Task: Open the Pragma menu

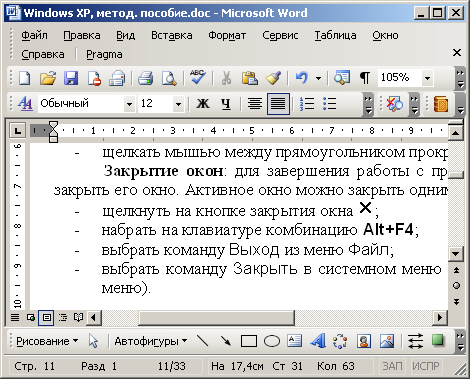Action: (x=104, y=54)
